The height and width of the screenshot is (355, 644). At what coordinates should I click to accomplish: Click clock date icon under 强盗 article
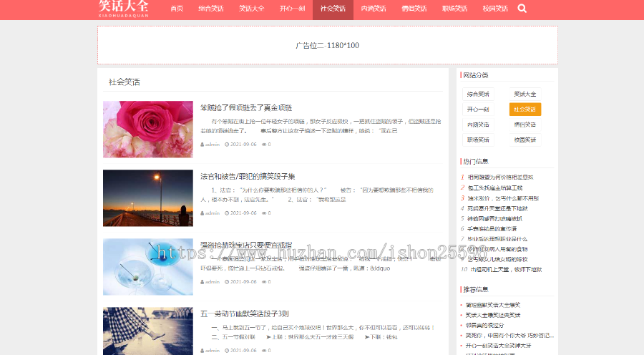pyautogui.click(x=227, y=282)
